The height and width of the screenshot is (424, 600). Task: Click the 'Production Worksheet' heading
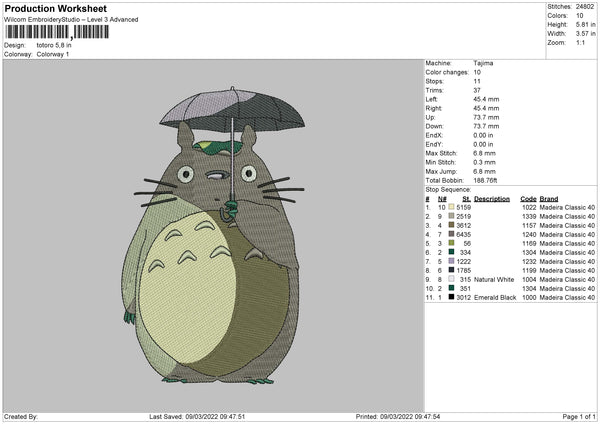point(56,8)
